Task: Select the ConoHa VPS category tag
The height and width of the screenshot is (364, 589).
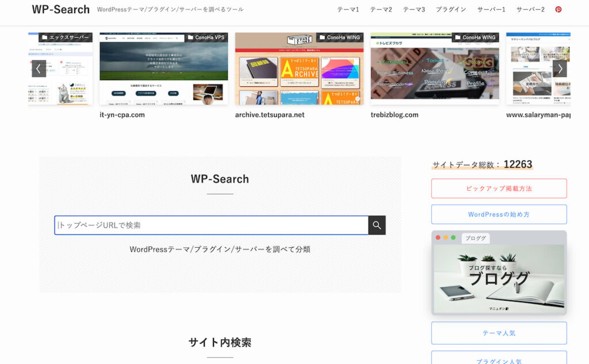Action: (x=206, y=37)
